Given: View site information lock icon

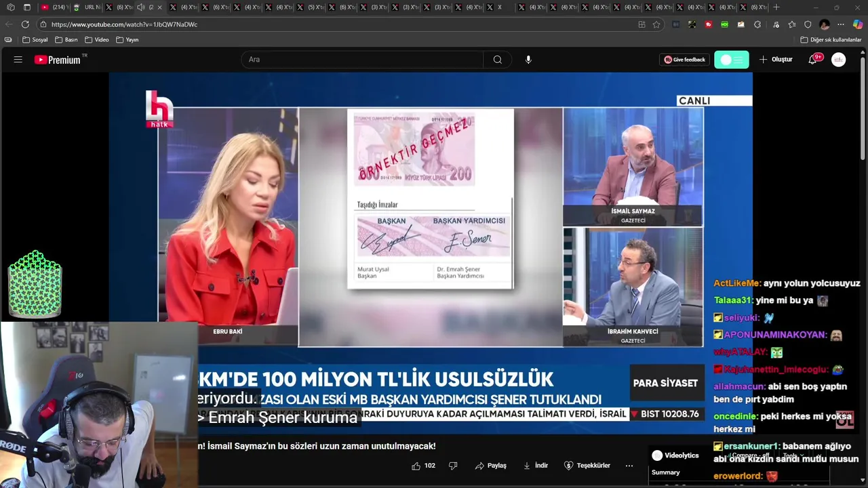Looking at the screenshot, I should tap(43, 24).
